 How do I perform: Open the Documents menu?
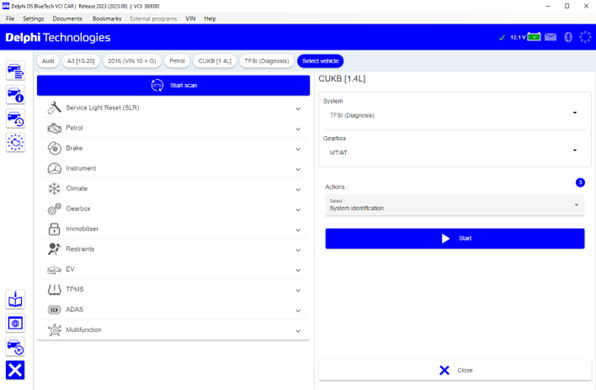pos(67,19)
